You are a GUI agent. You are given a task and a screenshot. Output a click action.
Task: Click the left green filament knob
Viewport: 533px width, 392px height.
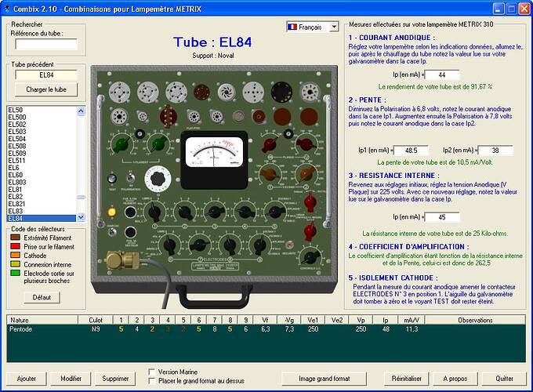tap(121, 143)
